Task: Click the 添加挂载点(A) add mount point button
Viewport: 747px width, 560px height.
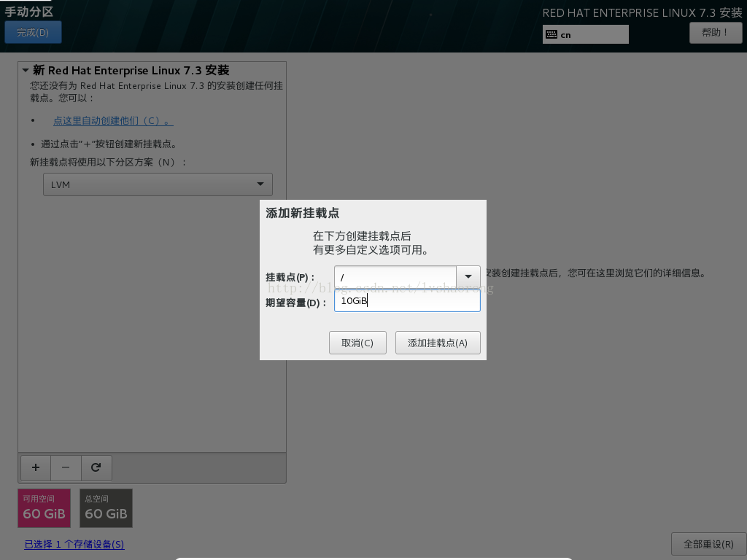Action: 438,343
